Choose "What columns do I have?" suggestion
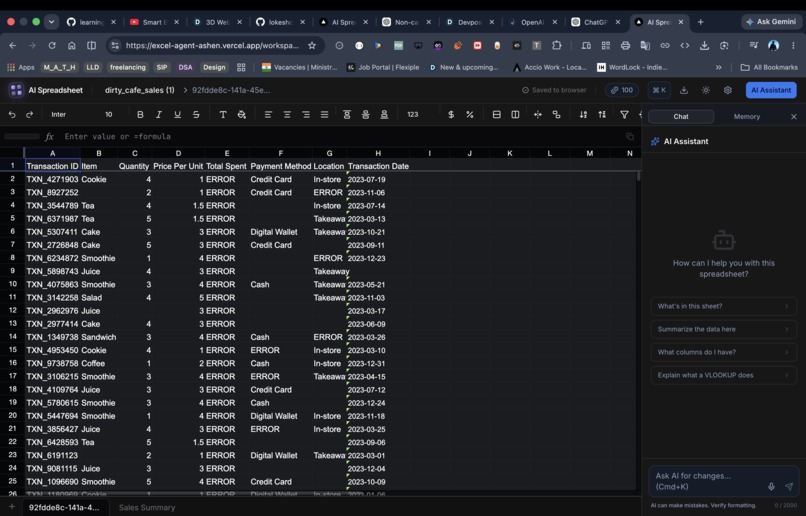The image size is (806, 516). 723,352
